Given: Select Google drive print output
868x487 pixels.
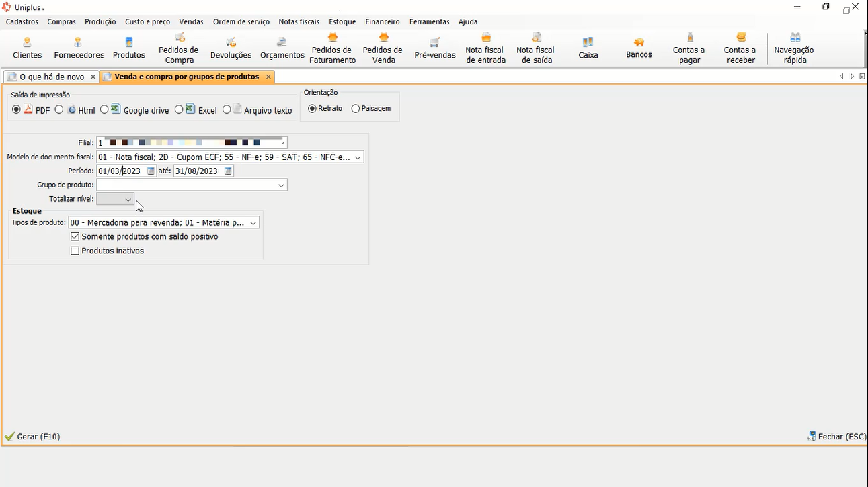Looking at the screenshot, I should pyautogui.click(x=104, y=109).
